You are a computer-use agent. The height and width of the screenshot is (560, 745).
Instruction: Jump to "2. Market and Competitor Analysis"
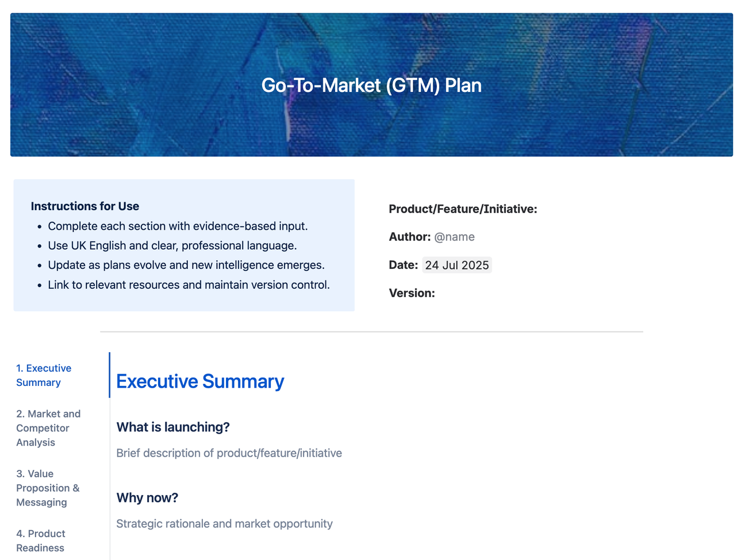48,428
